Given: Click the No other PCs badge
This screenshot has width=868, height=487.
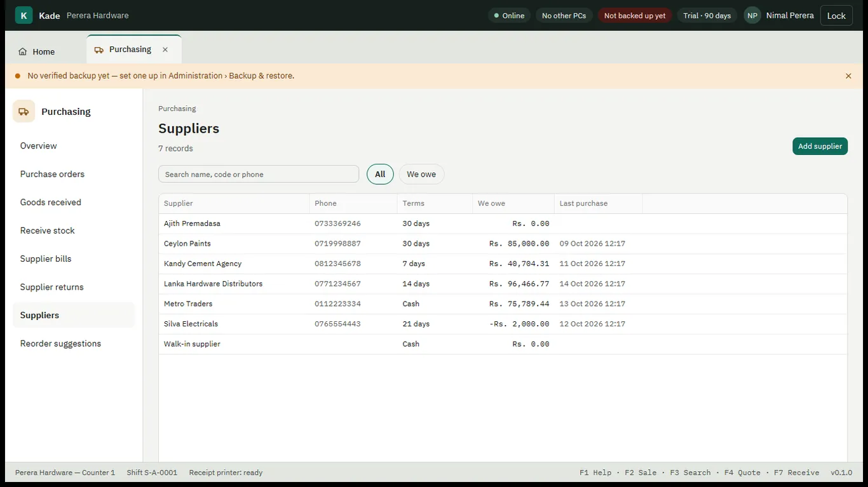Looking at the screenshot, I should tap(564, 16).
